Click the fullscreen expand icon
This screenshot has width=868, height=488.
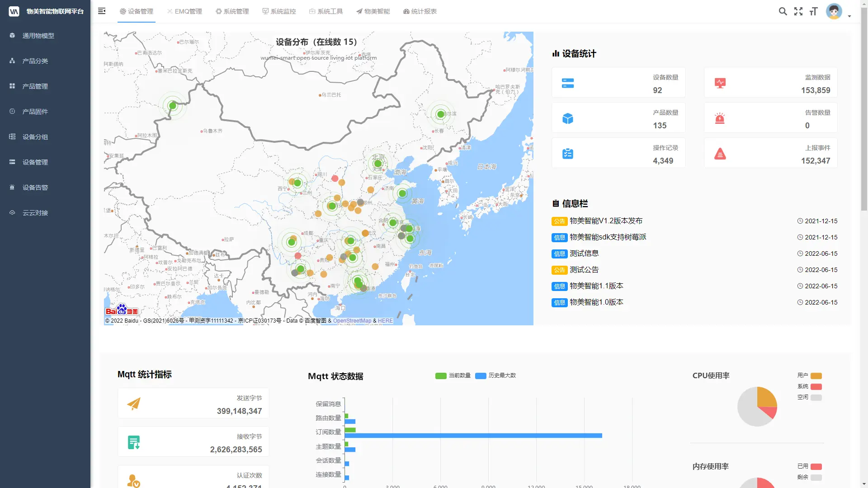[798, 11]
